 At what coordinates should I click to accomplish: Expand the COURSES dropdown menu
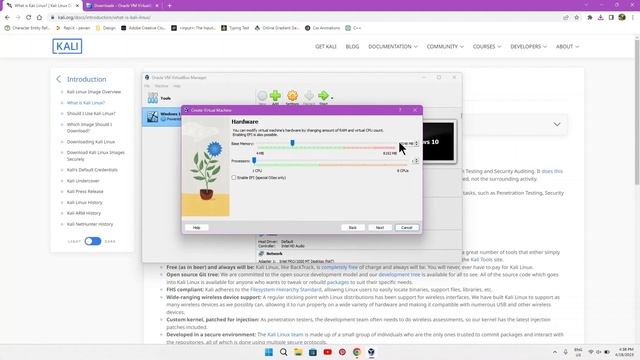click(487, 47)
